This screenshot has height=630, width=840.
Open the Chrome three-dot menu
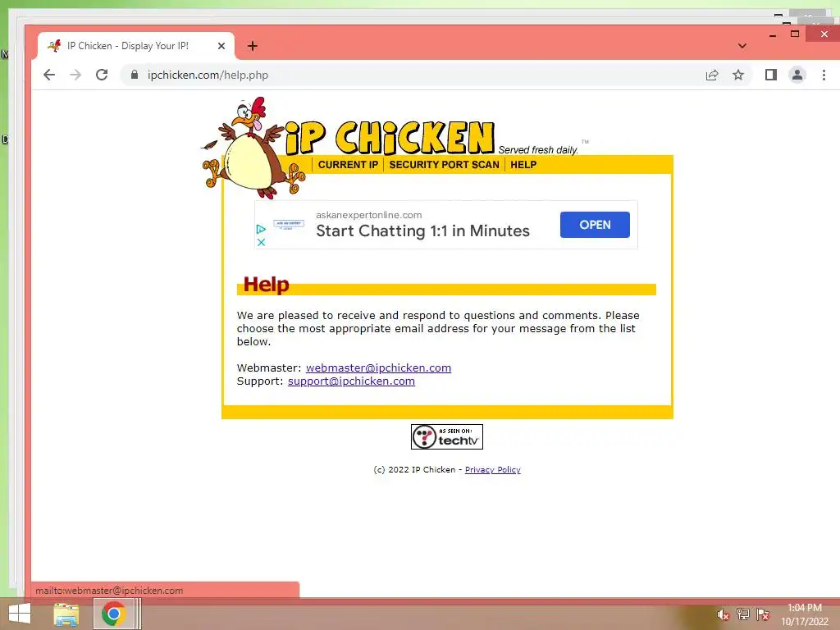coord(824,75)
